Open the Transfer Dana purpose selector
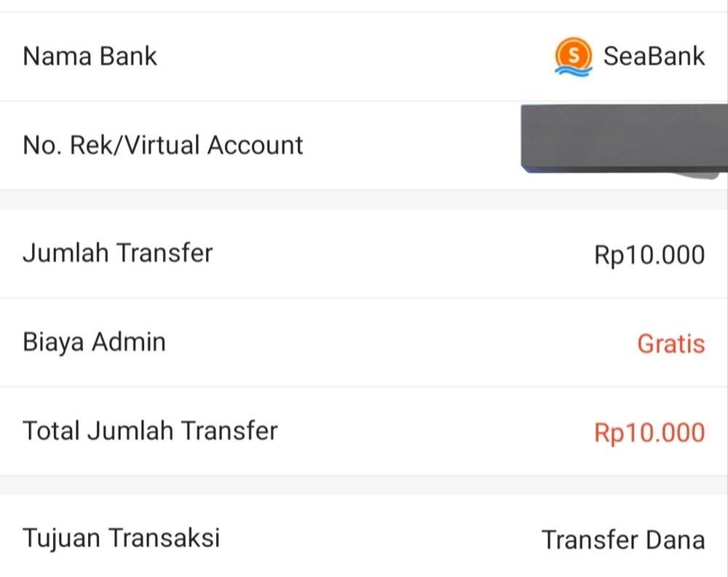Viewport: 728px width, 577px height. click(x=624, y=540)
